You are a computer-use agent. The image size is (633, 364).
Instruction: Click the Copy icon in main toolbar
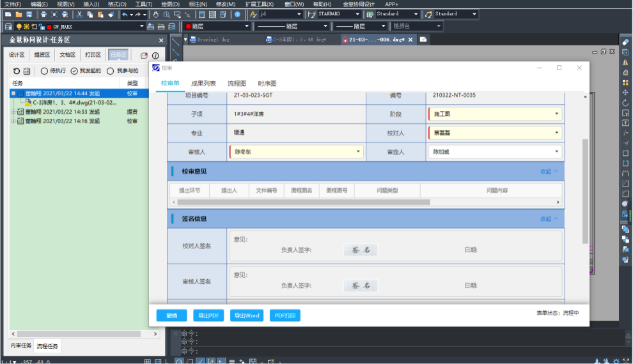point(90,15)
